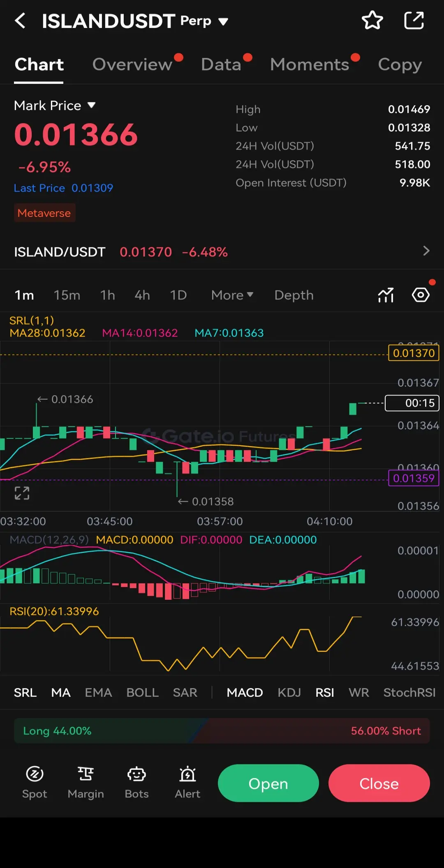Image resolution: width=444 pixels, height=868 pixels.
Task: Toggle the StochRSI sub-indicator
Action: click(x=409, y=693)
